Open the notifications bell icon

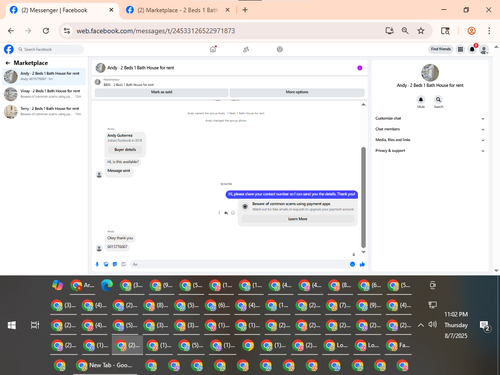coord(472,49)
